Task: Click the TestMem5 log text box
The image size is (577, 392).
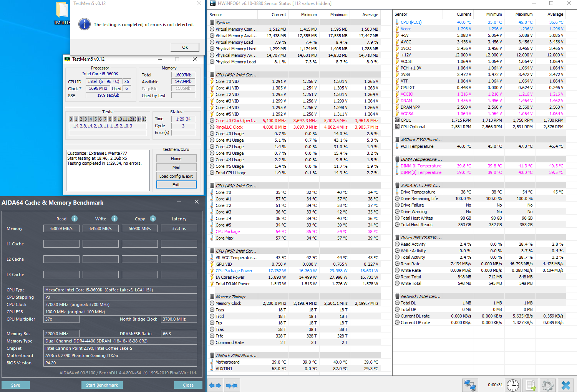Action: tap(108, 170)
